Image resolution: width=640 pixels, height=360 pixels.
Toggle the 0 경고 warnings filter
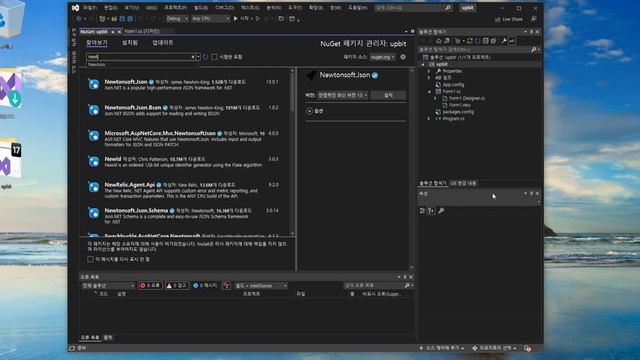click(x=176, y=286)
